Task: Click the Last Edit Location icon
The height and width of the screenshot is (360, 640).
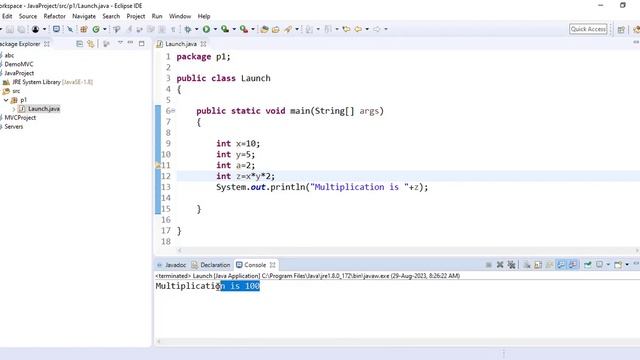Action: point(346,29)
